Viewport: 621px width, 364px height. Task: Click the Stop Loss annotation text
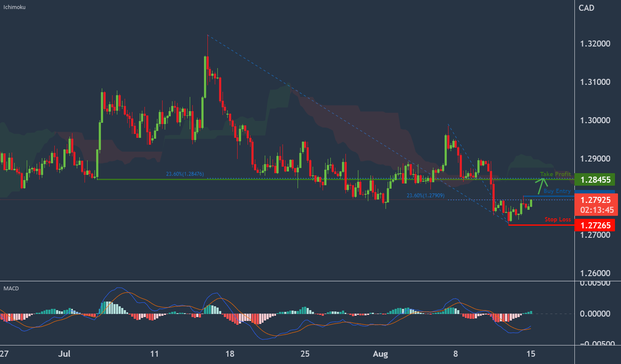(558, 219)
